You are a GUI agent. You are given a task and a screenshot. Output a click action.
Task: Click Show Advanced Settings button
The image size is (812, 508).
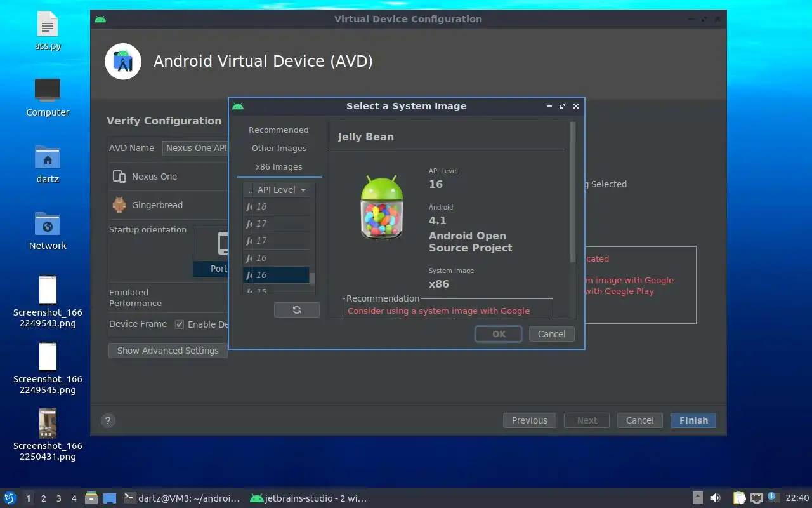point(167,351)
